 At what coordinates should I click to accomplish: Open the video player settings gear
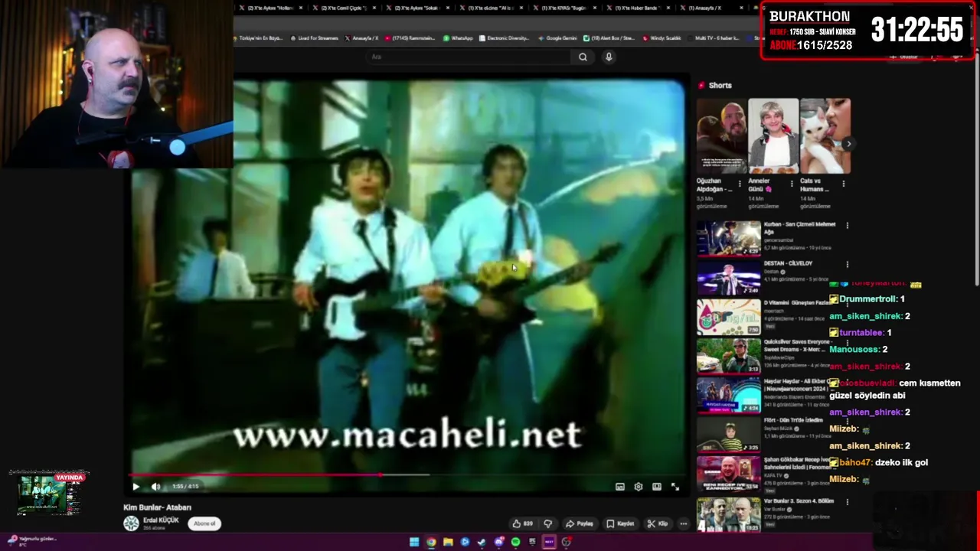pos(638,487)
